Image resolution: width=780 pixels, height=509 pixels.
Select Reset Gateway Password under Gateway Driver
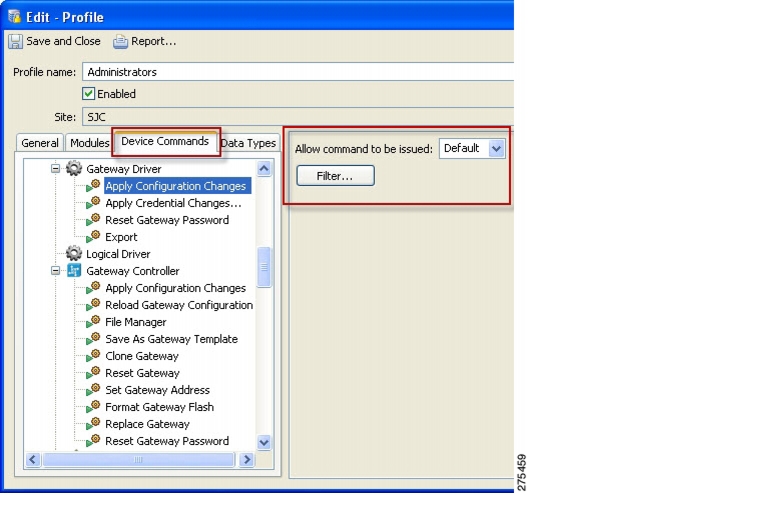coord(167,220)
